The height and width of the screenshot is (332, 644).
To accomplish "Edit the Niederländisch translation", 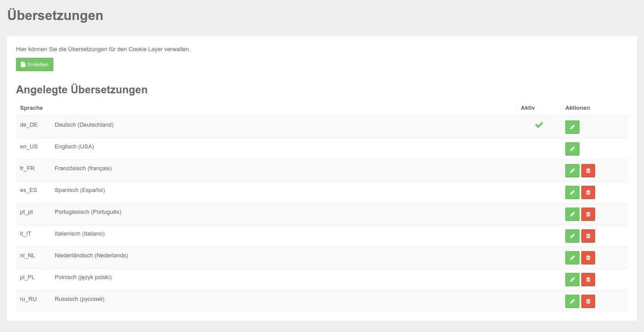I will [572, 258].
